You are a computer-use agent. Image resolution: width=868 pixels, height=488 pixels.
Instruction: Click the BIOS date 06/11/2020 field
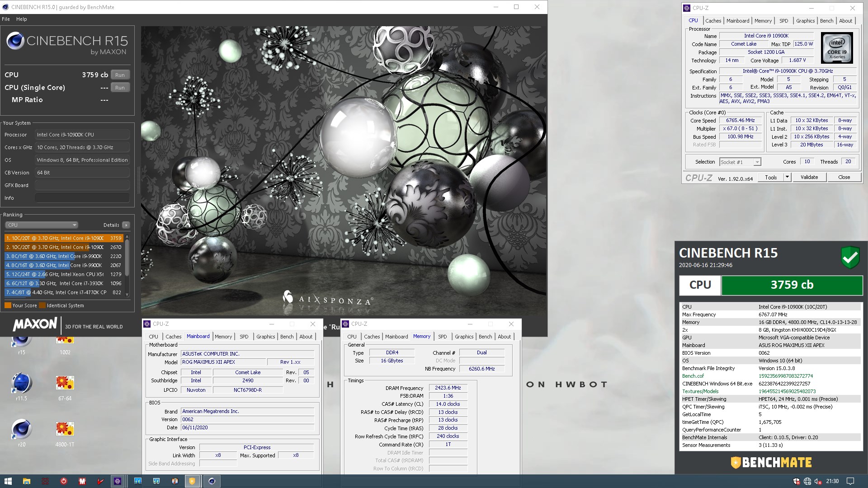[x=247, y=427]
